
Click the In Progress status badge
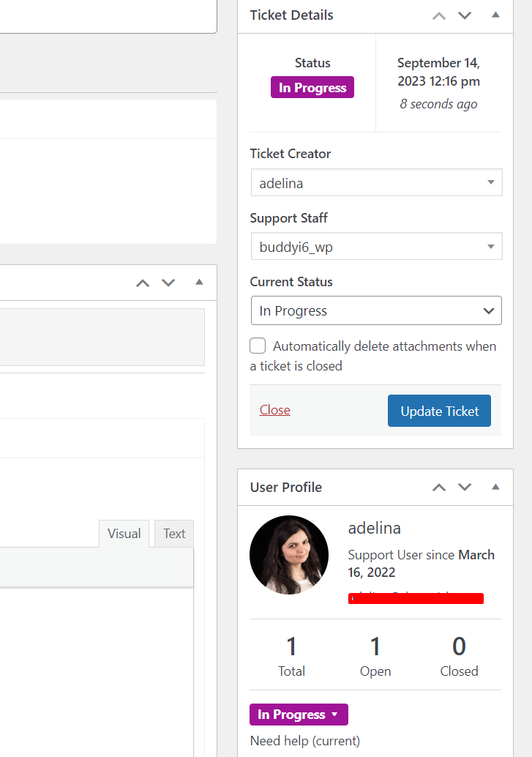coord(312,88)
